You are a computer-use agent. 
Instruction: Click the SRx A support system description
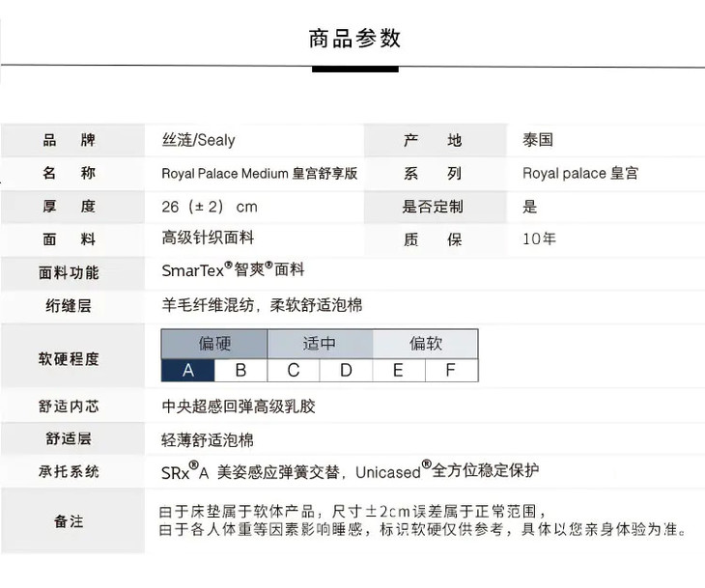pyautogui.click(x=350, y=471)
